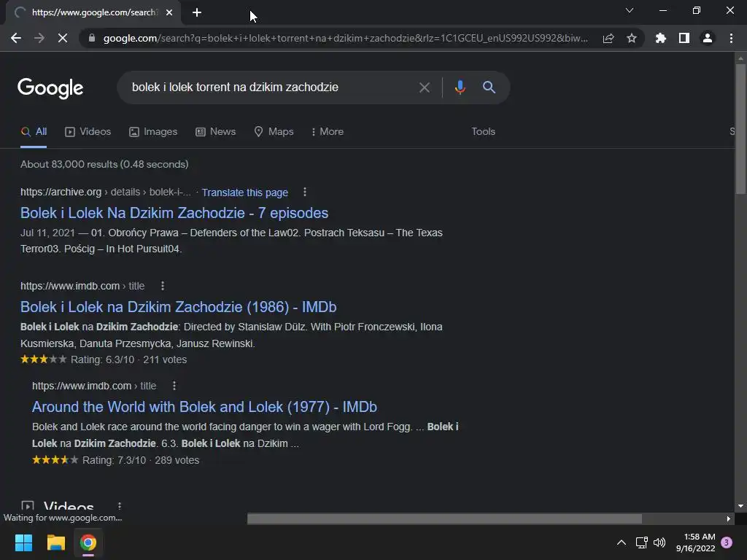Screen dimensions: 747x560
Task: Switch to the Videos tab
Action: pyautogui.click(x=88, y=132)
